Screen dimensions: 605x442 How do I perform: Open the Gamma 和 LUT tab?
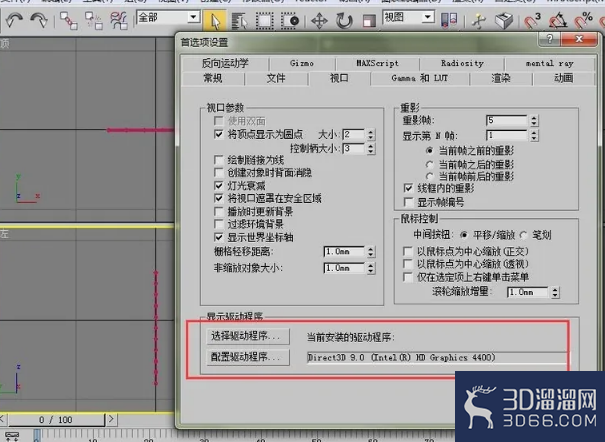click(419, 78)
